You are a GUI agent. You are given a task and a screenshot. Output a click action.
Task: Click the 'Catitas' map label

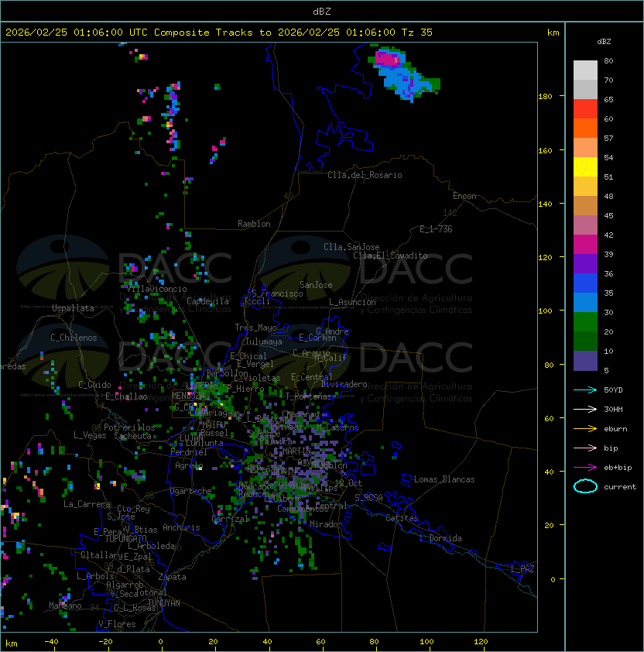[x=402, y=518]
